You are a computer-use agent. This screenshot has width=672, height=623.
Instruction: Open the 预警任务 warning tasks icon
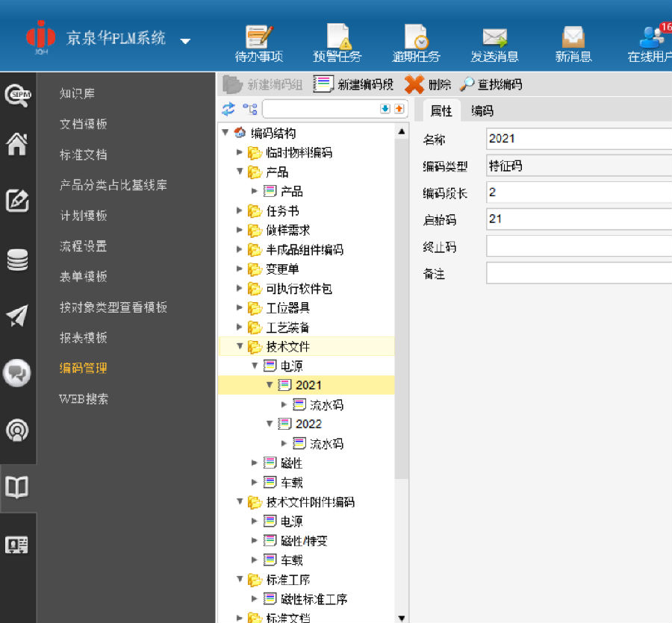click(337, 43)
